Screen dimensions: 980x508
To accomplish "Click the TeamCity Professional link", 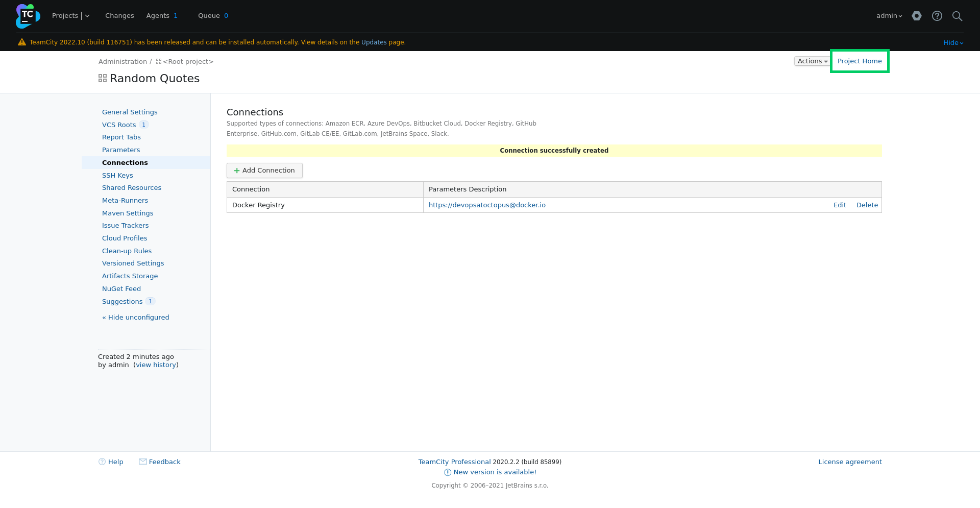I will click(x=455, y=462).
